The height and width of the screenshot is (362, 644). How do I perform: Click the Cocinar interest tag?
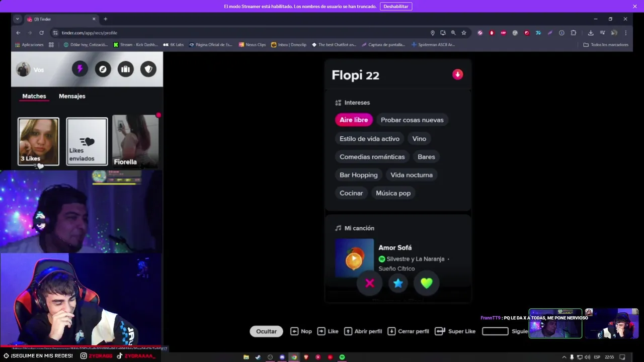coord(351,193)
